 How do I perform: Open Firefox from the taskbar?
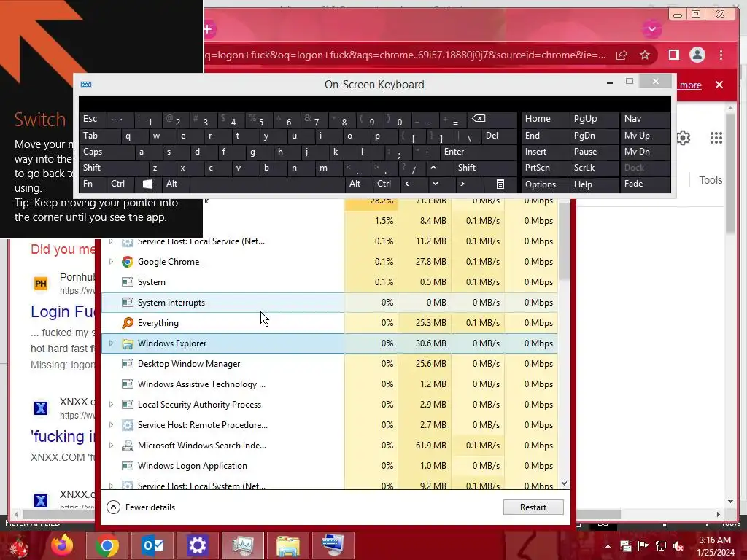click(62, 545)
